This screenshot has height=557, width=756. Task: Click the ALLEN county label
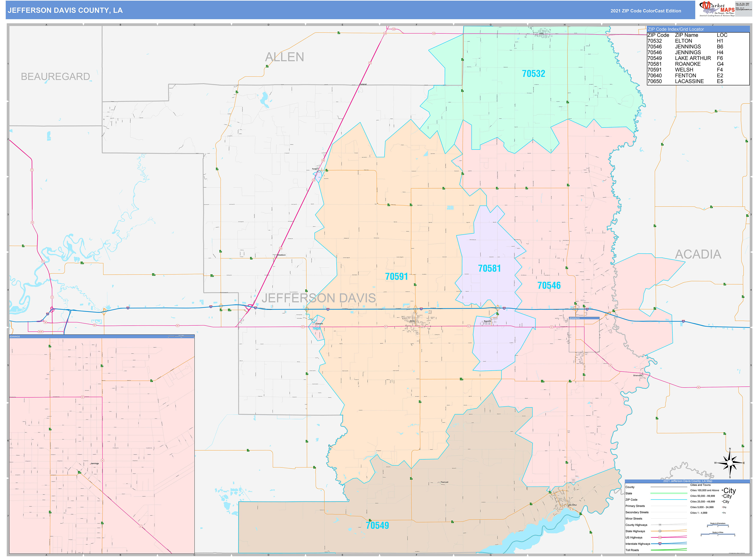(284, 57)
